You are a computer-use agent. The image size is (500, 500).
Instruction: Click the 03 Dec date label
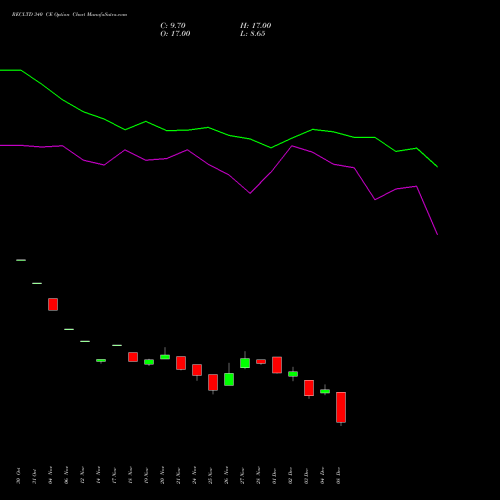click(x=306, y=476)
